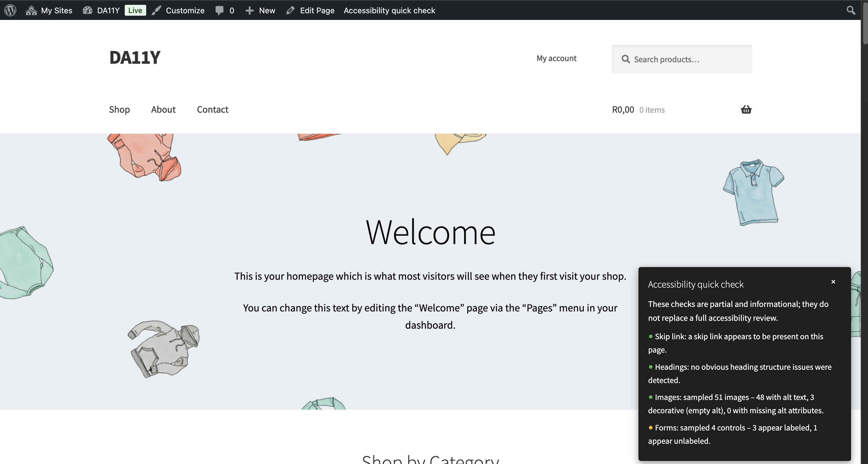Click the Skip link result text

click(736, 343)
